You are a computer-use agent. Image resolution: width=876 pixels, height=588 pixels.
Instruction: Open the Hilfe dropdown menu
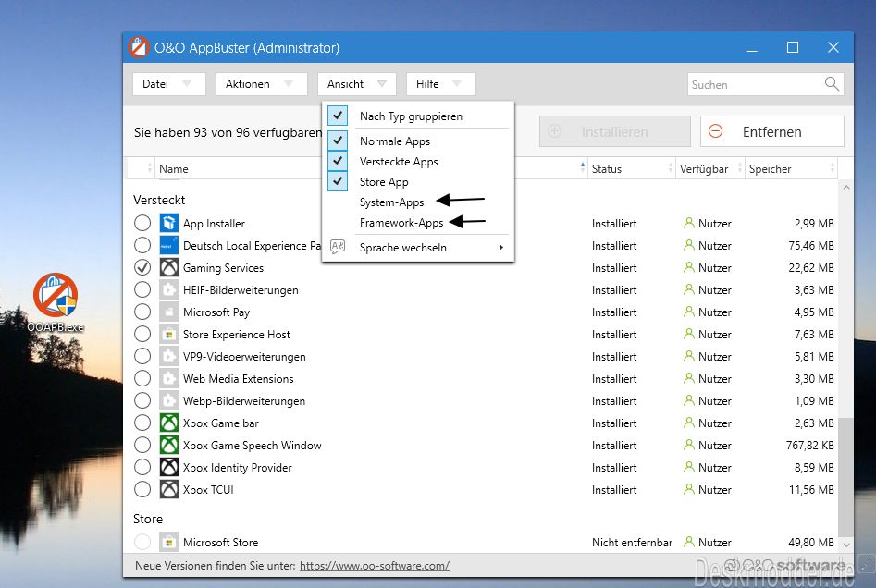(441, 84)
